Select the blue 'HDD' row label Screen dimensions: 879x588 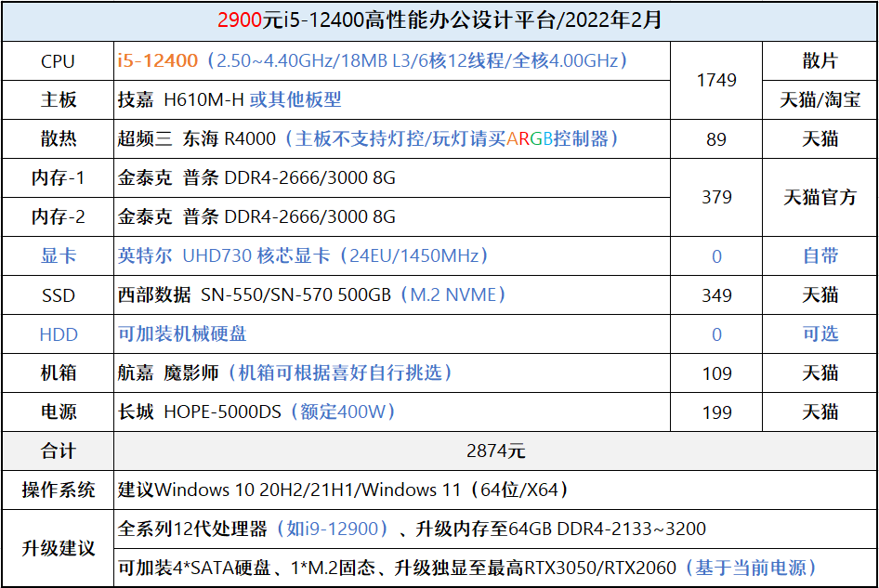(x=58, y=334)
